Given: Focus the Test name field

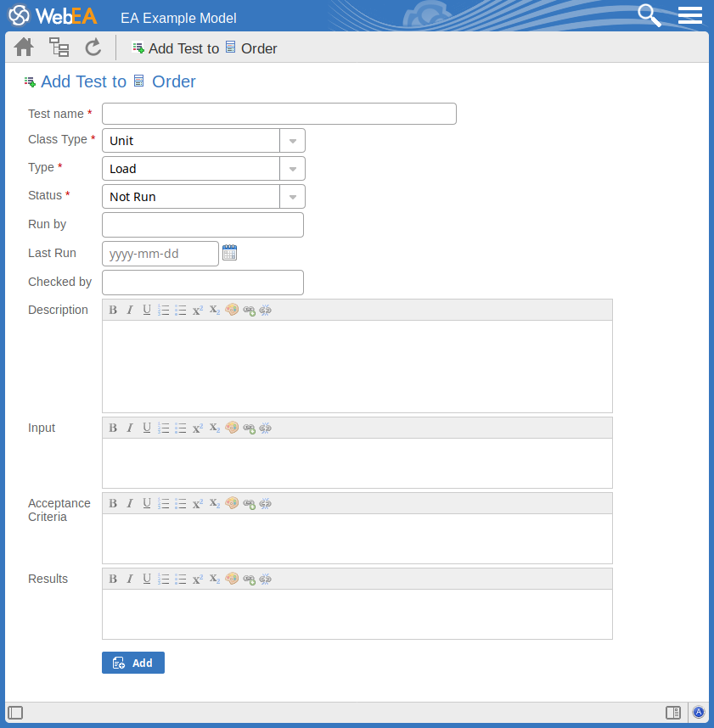Looking at the screenshot, I should (278, 114).
